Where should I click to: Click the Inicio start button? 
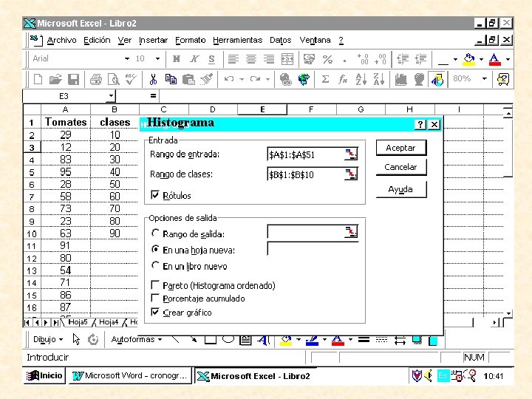[x=44, y=375]
